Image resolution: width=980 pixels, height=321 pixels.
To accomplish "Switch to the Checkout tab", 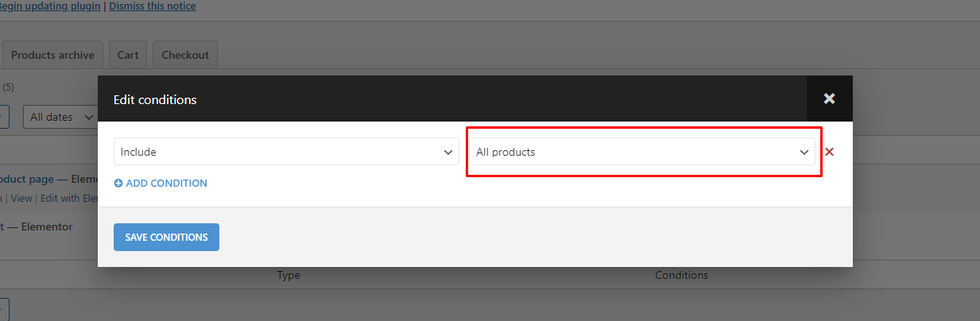I will (x=185, y=55).
